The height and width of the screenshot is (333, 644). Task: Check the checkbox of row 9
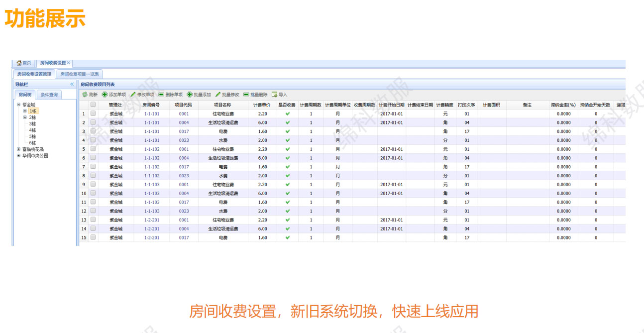click(x=93, y=184)
